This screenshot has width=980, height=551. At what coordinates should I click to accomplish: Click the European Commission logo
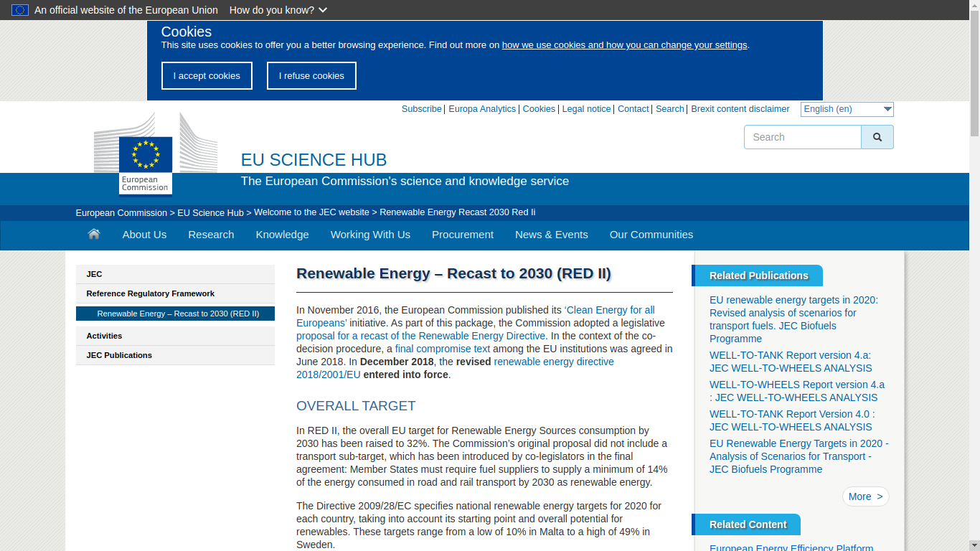click(146, 164)
